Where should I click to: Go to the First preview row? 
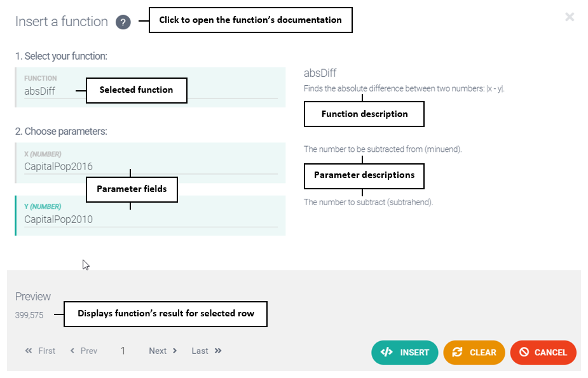click(40, 351)
